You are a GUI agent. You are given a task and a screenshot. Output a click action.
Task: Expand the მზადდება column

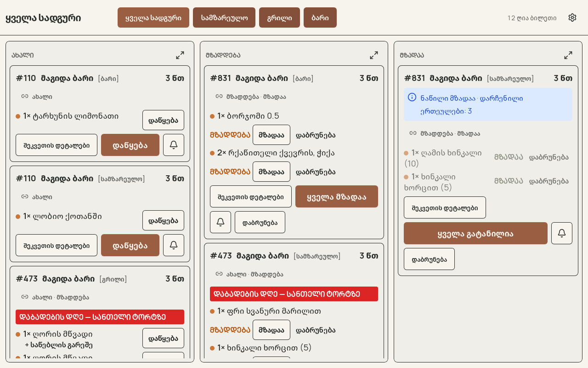(x=374, y=55)
